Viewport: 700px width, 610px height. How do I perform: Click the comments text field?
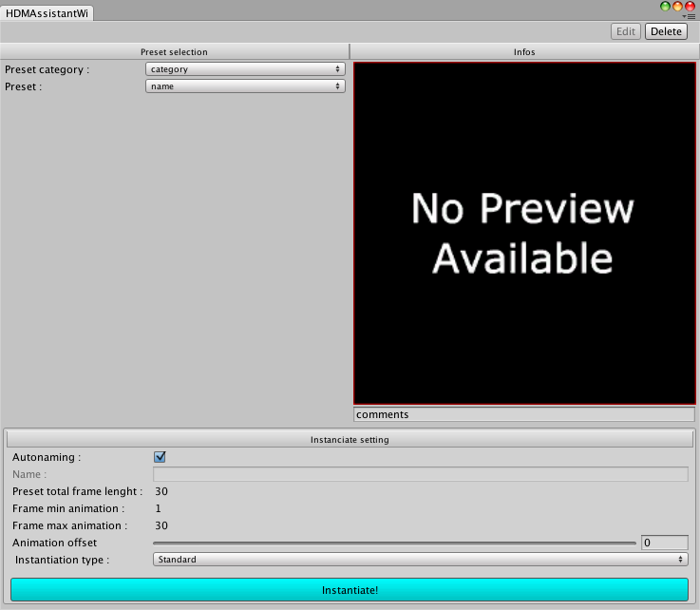click(524, 414)
